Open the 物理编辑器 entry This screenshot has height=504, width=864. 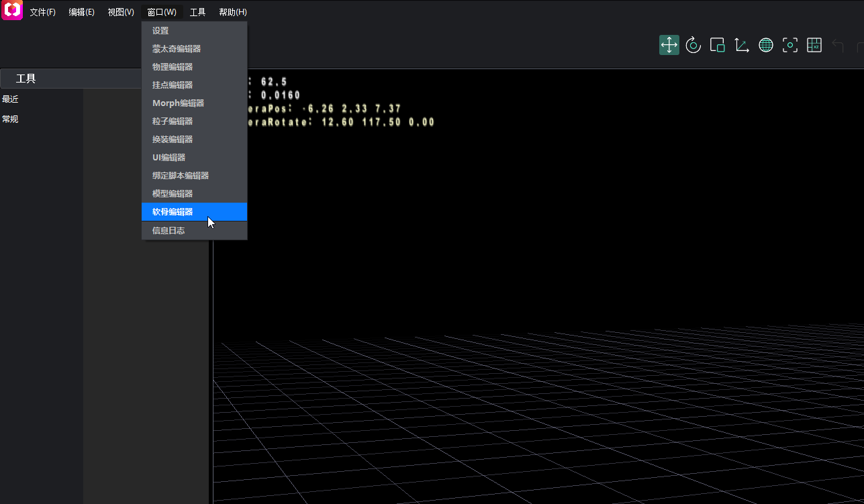click(195, 67)
